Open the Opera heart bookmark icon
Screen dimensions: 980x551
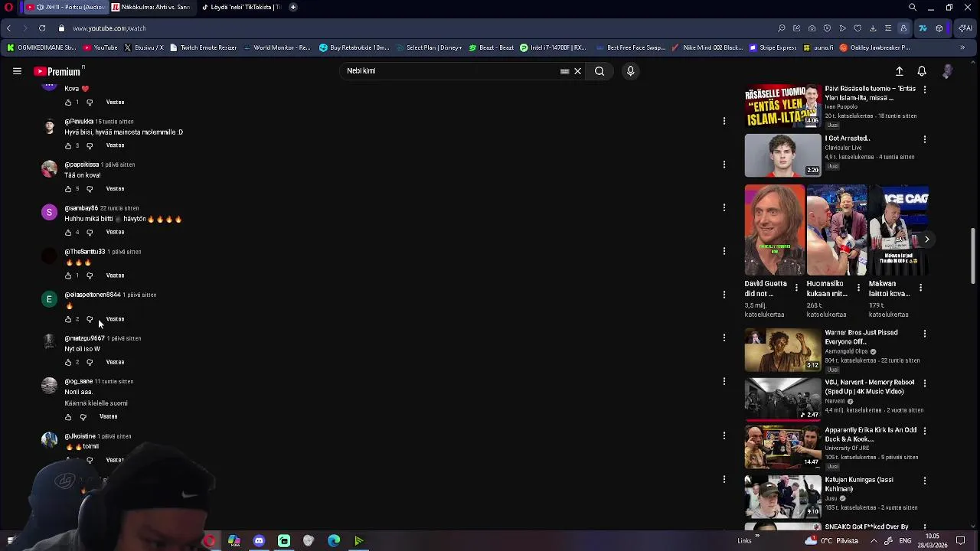coord(857,28)
